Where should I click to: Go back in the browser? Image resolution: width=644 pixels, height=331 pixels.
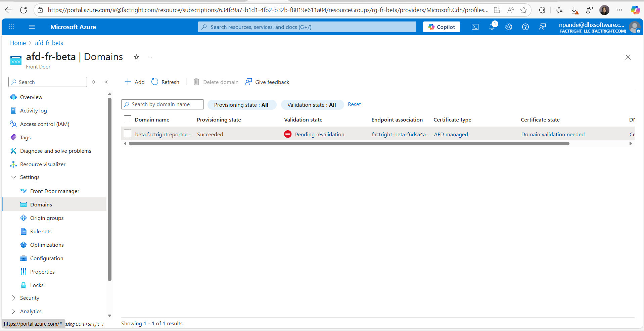[x=8, y=10]
